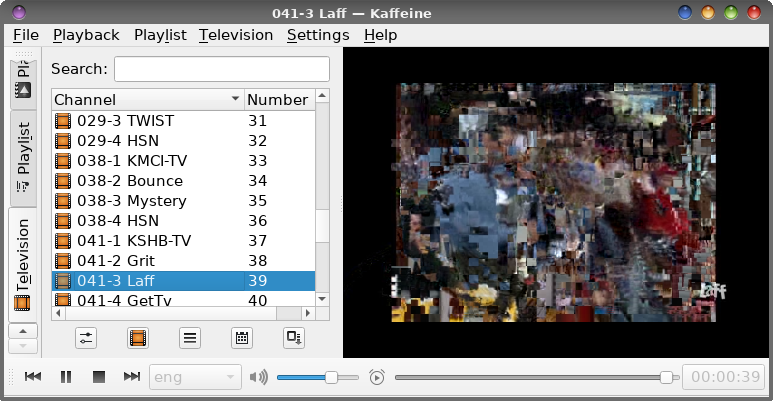Screen dimensions: 773x401
Task: Click the film icon beside 041-2 Grit
Action: point(63,261)
